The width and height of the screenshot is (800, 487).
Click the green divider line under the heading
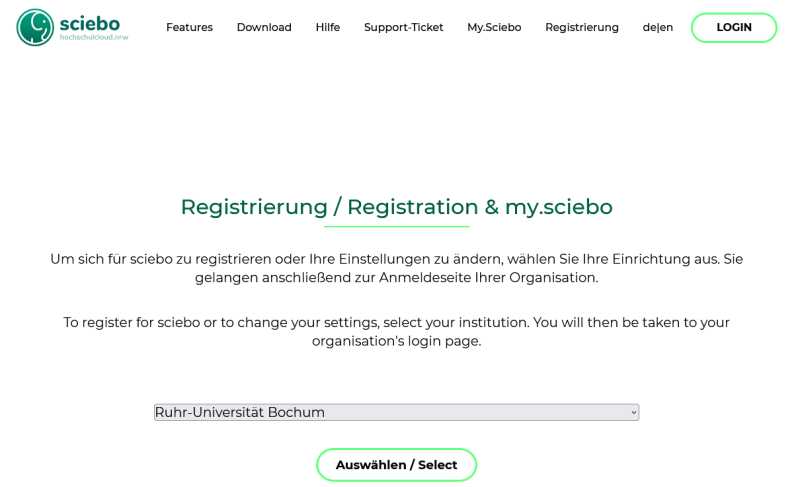tap(396, 227)
